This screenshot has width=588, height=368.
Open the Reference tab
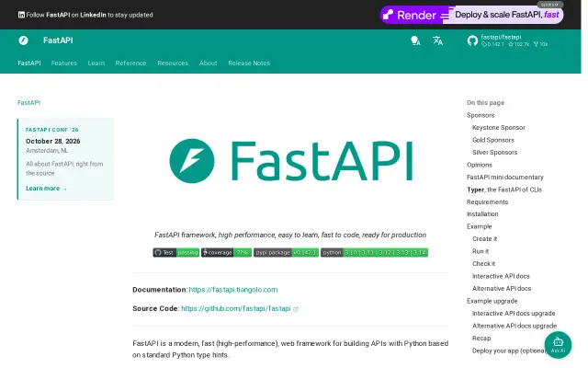coord(130,63)
